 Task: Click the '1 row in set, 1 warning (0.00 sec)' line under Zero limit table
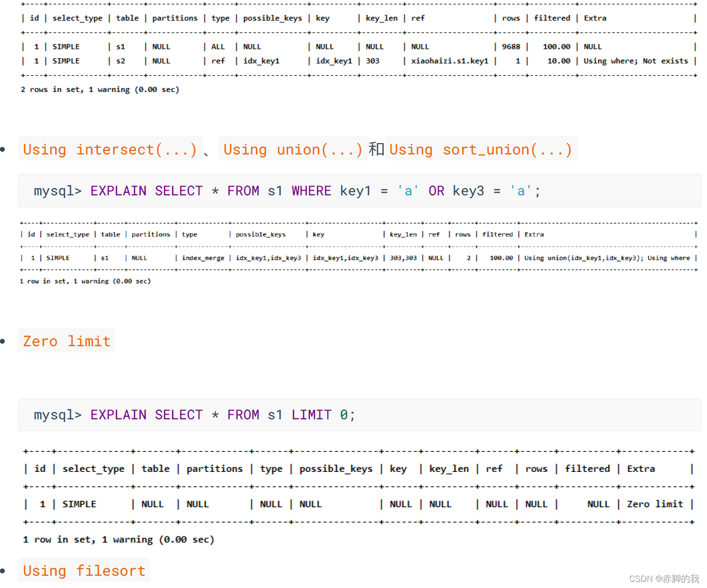click(119, 539)
